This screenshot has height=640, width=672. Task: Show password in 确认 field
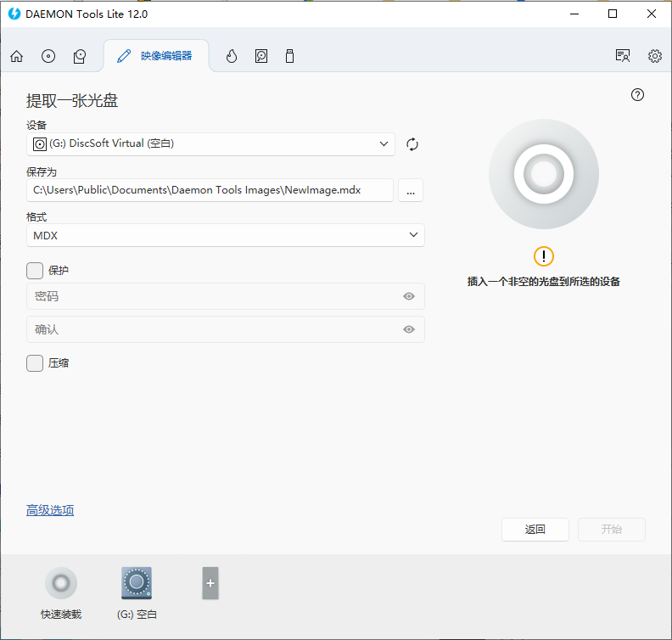408,329
